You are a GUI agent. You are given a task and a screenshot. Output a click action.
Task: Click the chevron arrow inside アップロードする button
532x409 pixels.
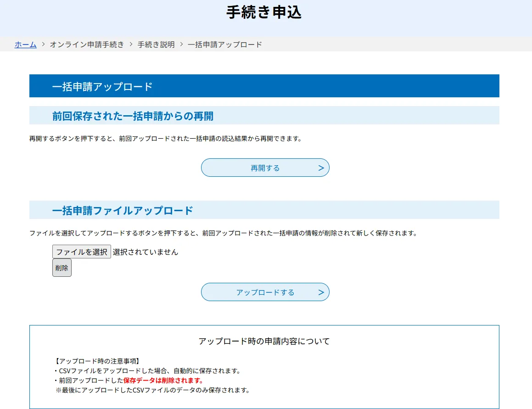(x=321, y=291)
